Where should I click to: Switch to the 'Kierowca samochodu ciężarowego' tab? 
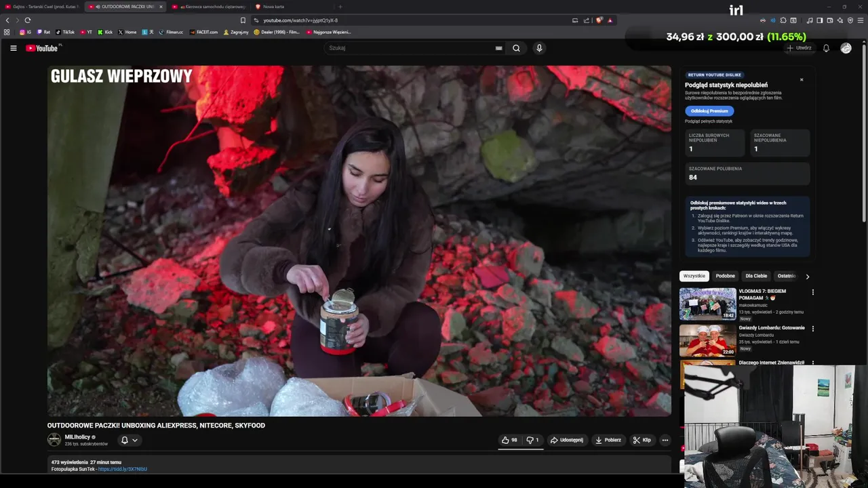coord(208,7)
